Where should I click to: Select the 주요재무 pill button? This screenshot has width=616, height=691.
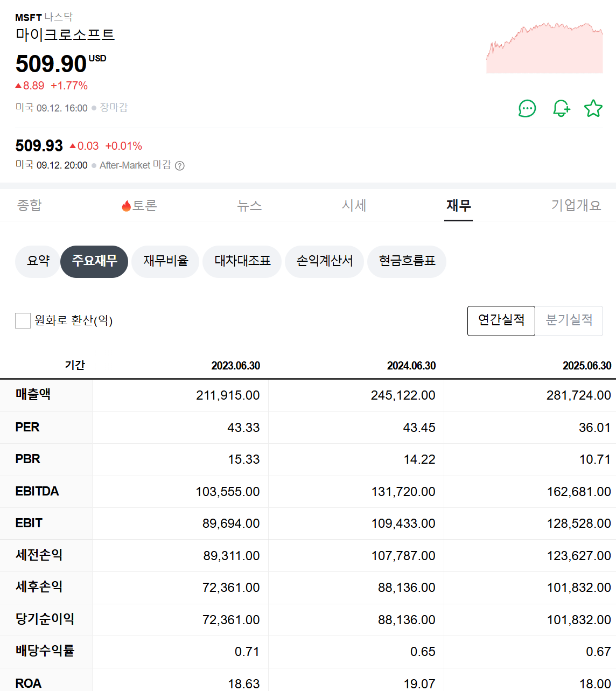point(94,261)
